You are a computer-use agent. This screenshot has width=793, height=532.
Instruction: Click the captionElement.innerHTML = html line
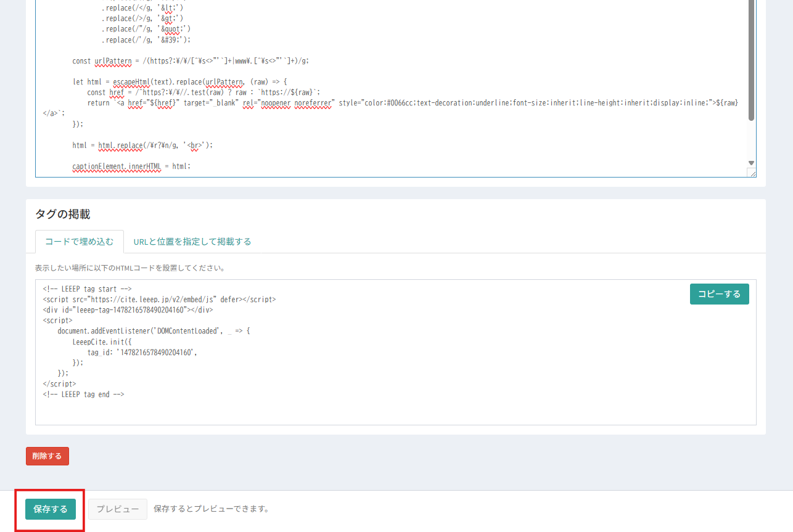tap(131, 166)
